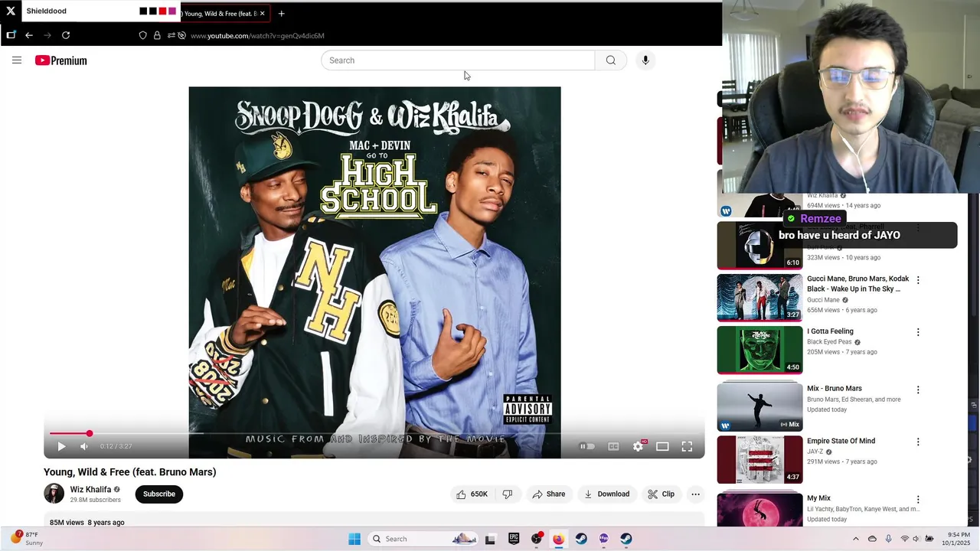Screen dimensions: 980x551
Task: Open the Daft Punk video thumbnail 6:10
Action: point(759,246)
